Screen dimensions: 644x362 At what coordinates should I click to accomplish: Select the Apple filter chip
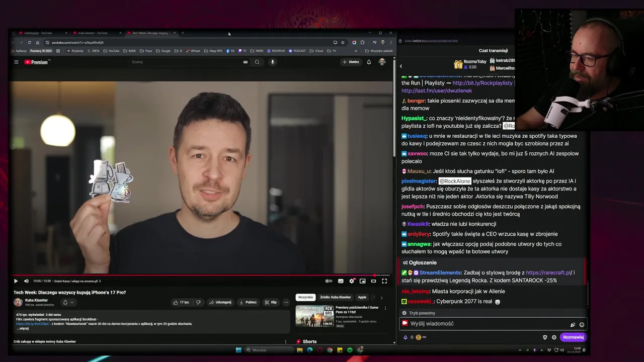(362, 297)
